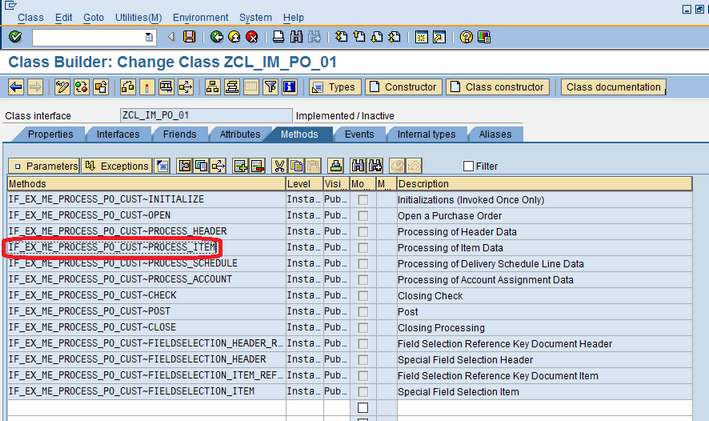Click the Cut scissors icon

point(280,166)
